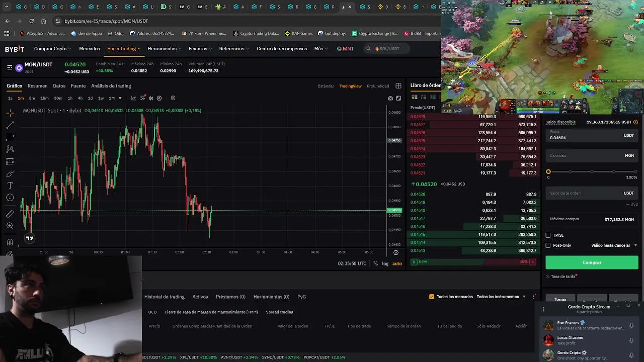Viewport: 644px width, 362px height.
Task: Reload the Bybit page
Action: click(x=31, y=21)
